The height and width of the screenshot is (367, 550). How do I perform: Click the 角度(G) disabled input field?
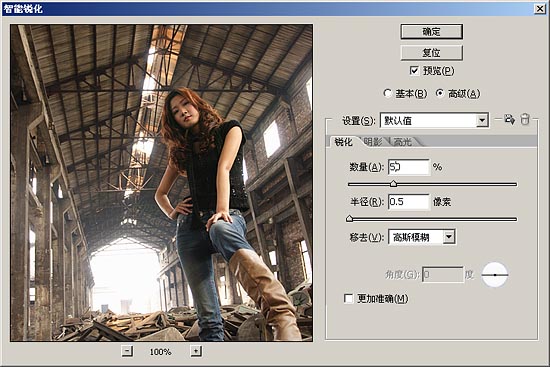[443, 275]
